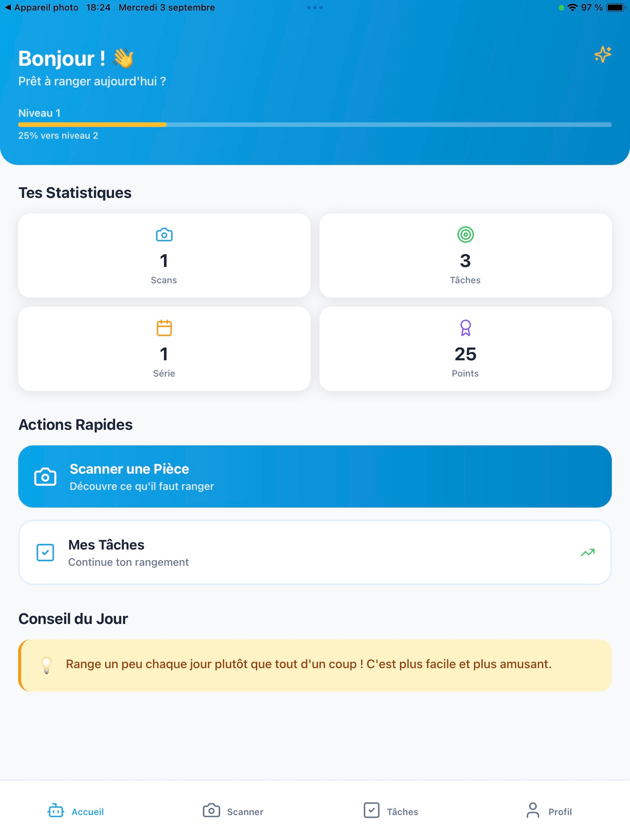Tap the Scanner une Pièce button

[315, 476]
